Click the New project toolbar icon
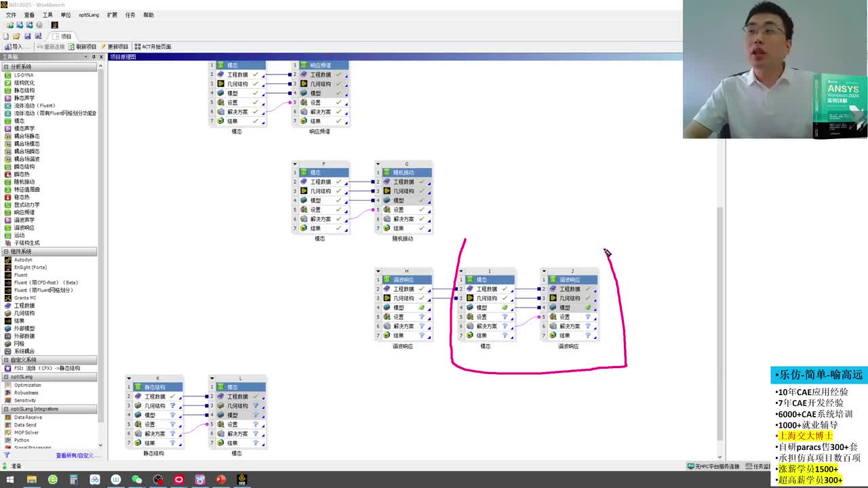Screen dimensions: 868x488 6,36
